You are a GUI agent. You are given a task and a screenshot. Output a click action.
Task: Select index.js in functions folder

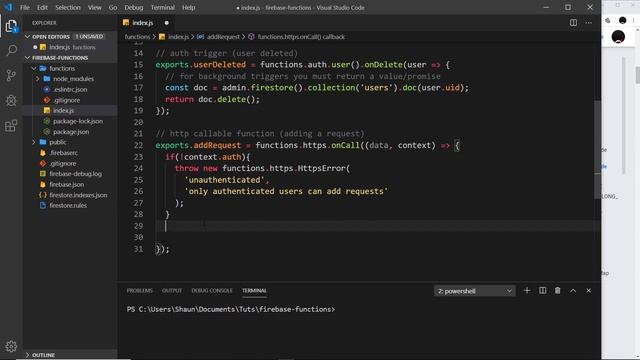click(x=70, y=111)
